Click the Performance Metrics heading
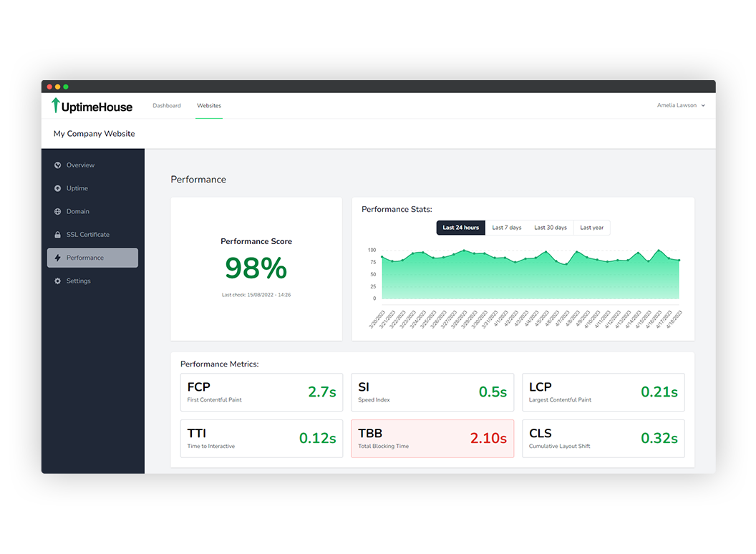756x554 pixels. pyautogui.click(x=219, y=364)
